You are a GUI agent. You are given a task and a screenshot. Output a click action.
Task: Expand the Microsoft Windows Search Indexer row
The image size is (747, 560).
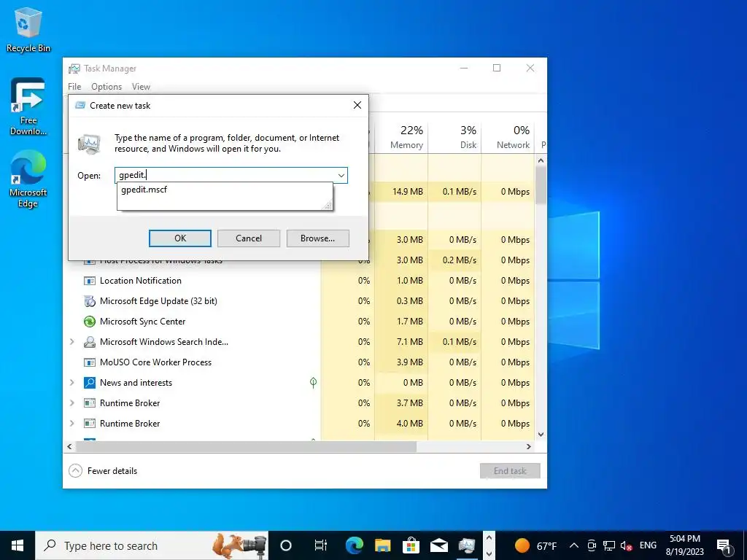(72, 342)
